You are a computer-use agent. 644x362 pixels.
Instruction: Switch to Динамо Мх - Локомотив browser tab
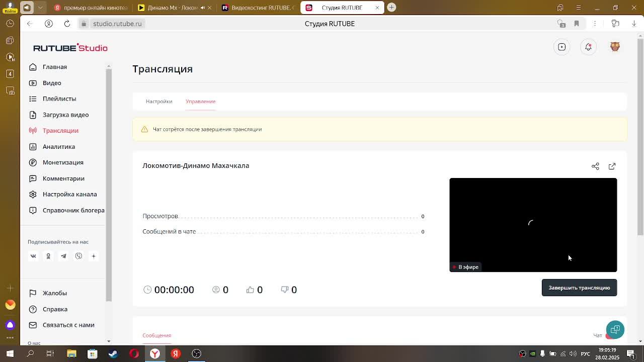pos(174,8)
